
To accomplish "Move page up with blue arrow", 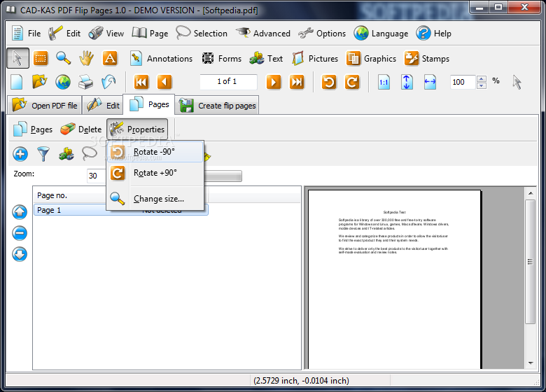I will [20, 211].
